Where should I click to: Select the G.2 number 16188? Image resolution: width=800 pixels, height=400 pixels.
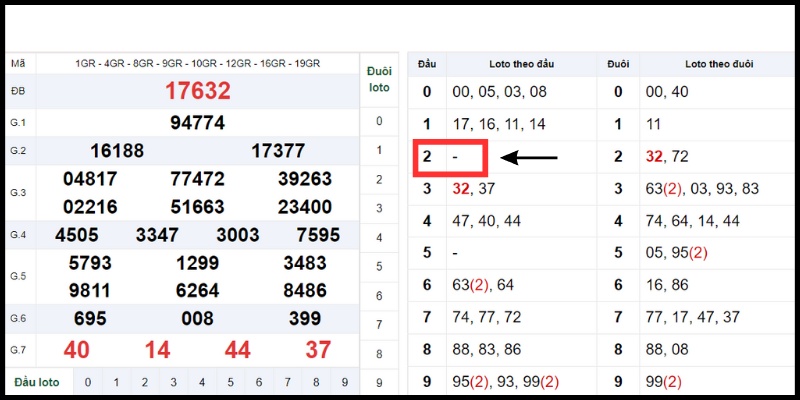(117, 151)
